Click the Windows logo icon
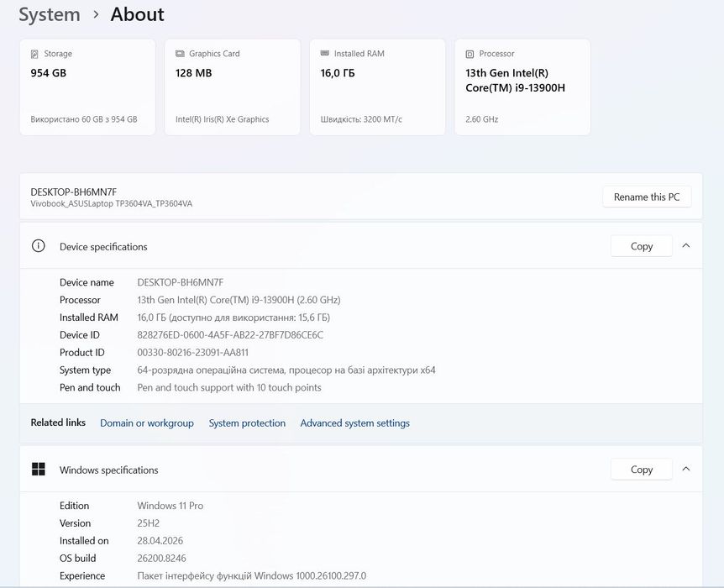Viewport: 724px width, 588px height. tap(39, 469)
